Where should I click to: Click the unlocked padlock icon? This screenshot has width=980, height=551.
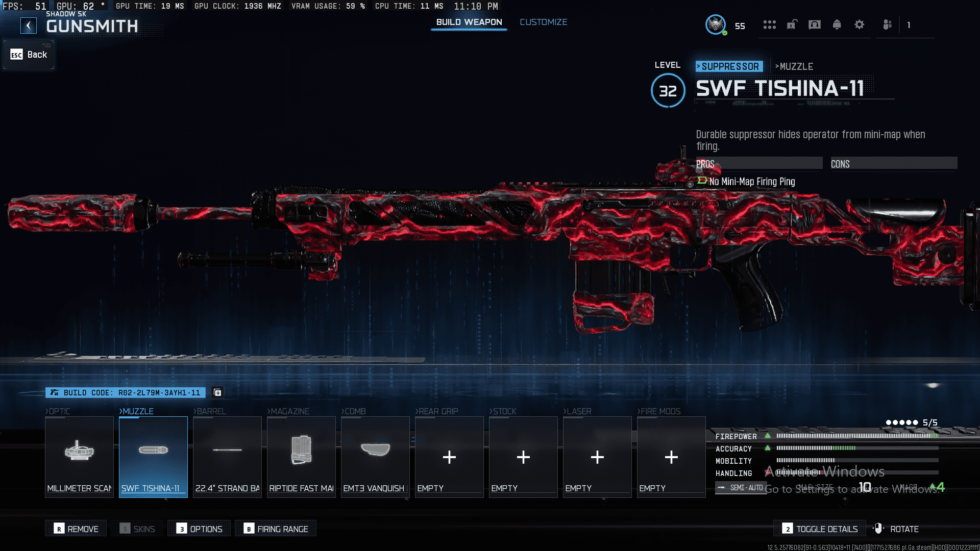[x=792, y=24]
